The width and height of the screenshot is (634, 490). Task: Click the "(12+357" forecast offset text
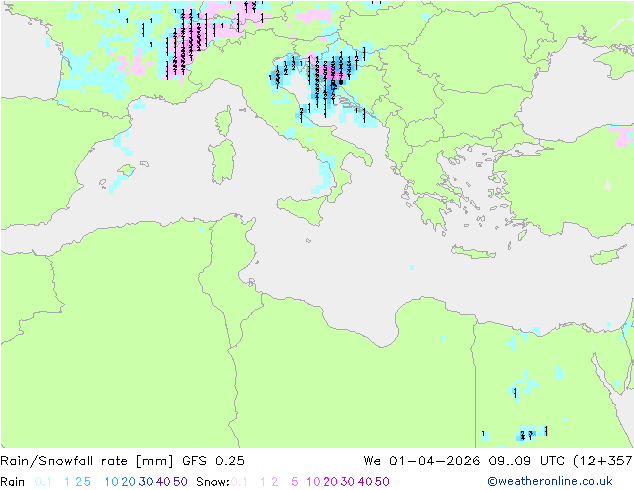(x=603, y=461)
